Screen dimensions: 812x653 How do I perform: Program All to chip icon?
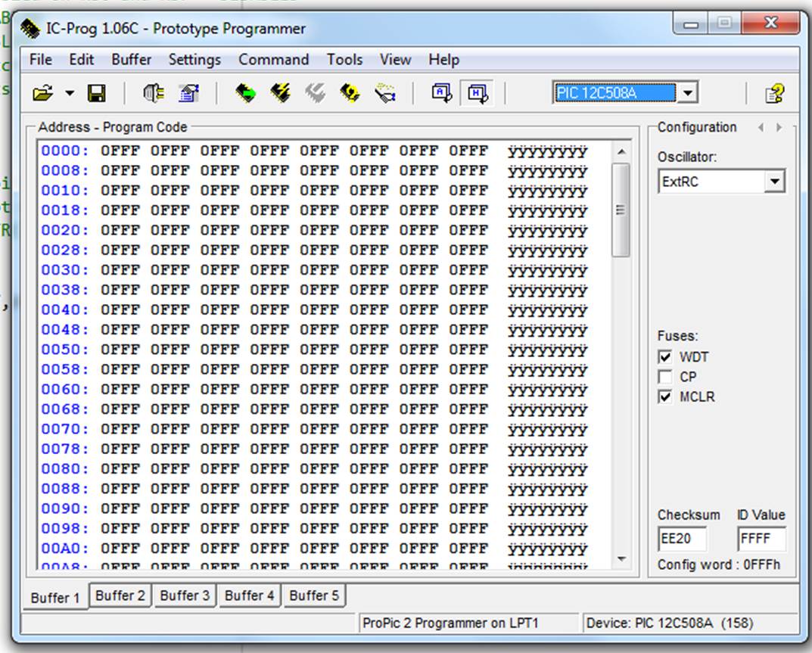[x=280, y=93]
